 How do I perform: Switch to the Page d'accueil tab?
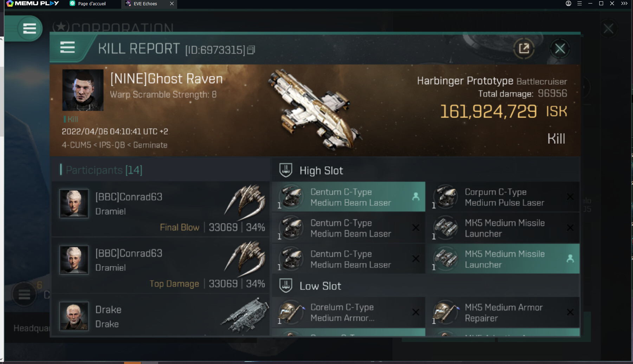click(x=92, y=4)
